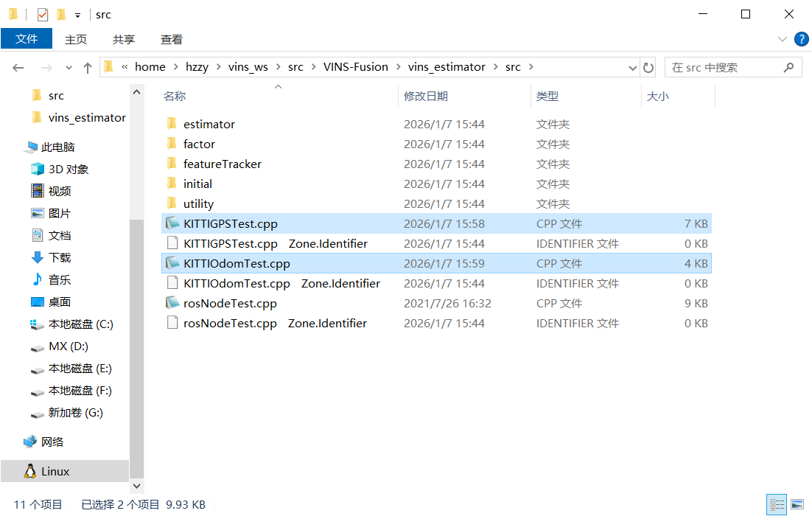
Task: Open 桌面 in the navigation pane
Action: [x=60, y=302]
